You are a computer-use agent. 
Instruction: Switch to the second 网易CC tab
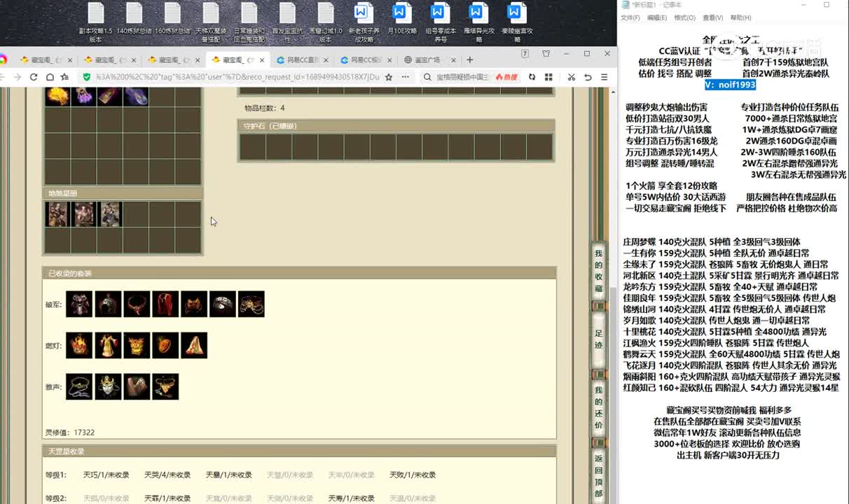point(366,60)
